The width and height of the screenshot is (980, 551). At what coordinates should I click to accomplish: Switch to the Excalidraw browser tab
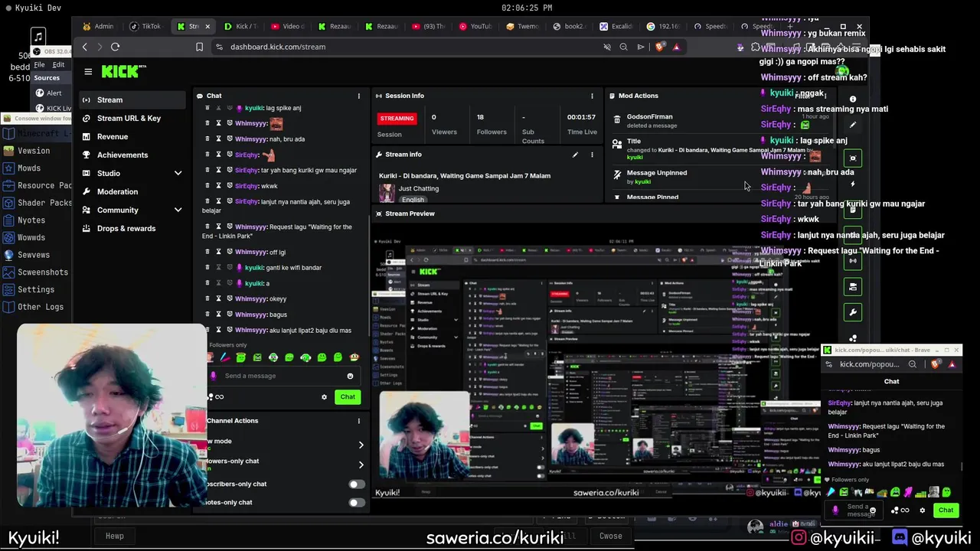coord(617,26)
